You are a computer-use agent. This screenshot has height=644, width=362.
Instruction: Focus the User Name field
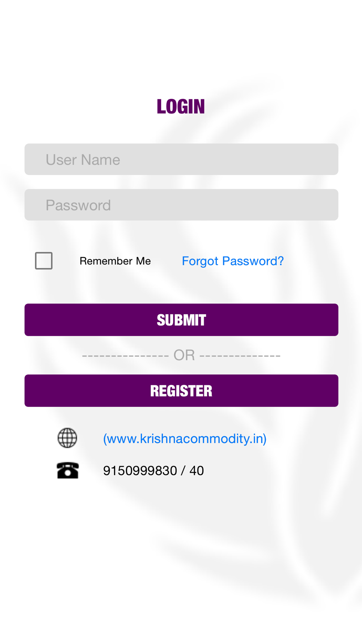click(x=181, y=159)
